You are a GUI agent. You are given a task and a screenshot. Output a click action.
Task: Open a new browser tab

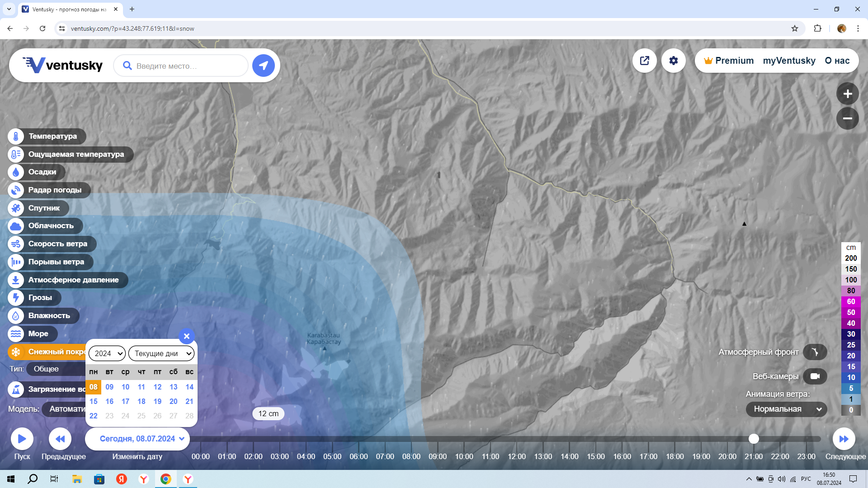point(132,9)
